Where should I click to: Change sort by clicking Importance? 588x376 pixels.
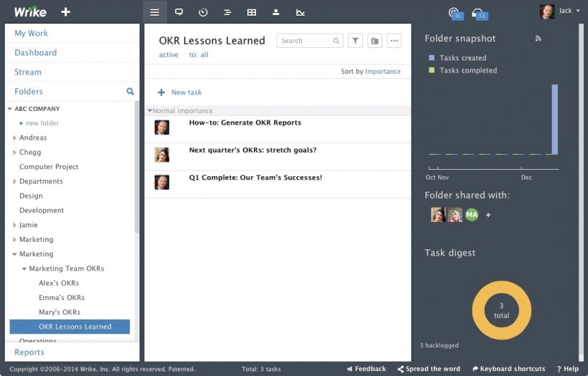(x=382, y=71)
